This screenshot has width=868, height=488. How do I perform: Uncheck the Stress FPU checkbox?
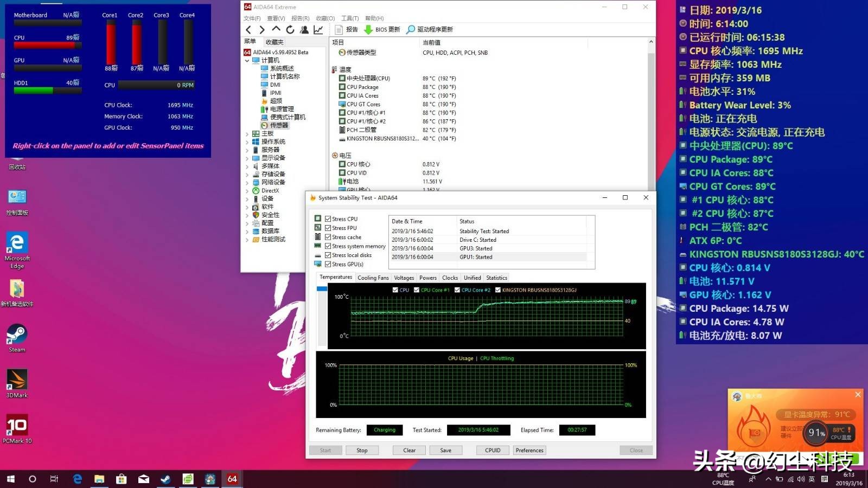click(x=328, y=228)
